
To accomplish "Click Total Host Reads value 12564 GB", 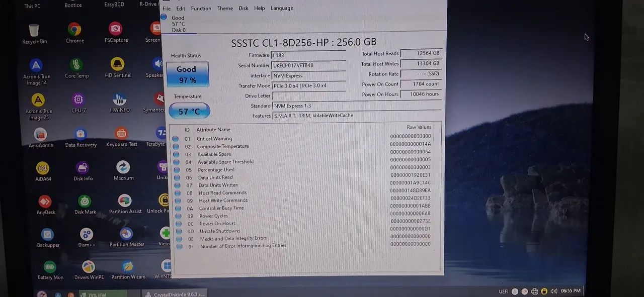I will click(x=421, y=53).
